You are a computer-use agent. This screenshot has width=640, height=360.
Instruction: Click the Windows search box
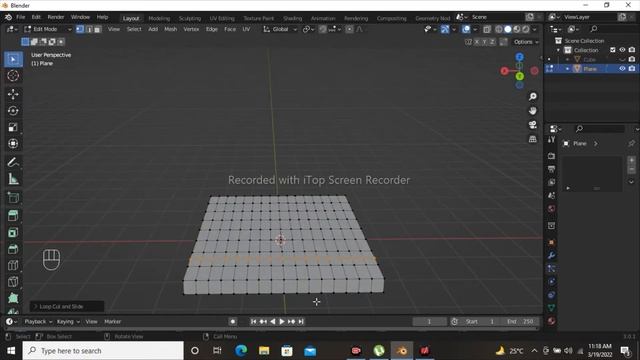coord(103,351)
